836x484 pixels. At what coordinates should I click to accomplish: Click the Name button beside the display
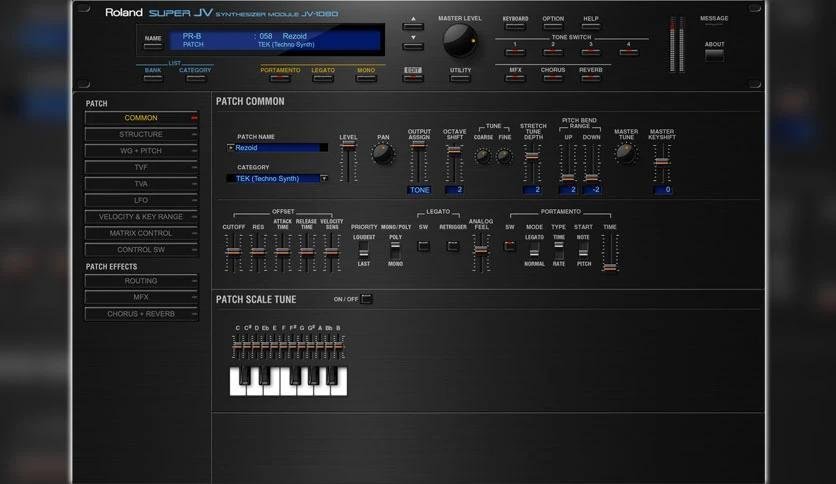click(x=153, y=46)
